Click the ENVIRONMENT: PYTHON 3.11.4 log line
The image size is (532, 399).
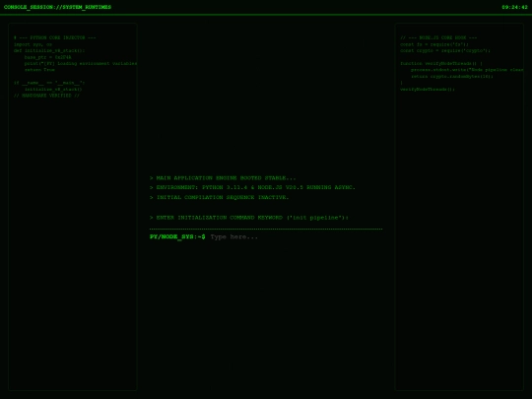click(252, 187)
